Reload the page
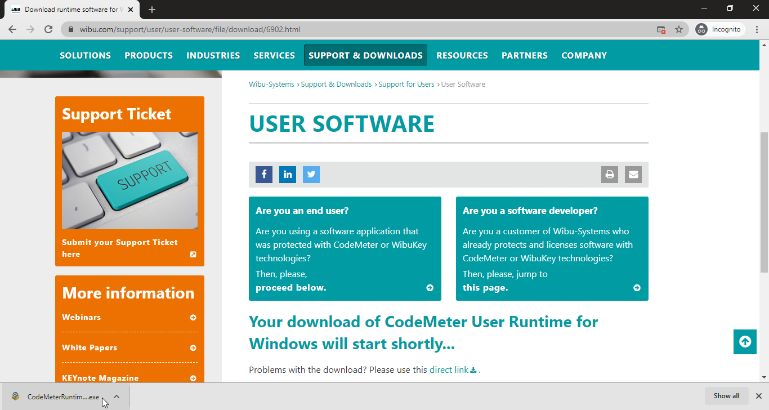Viewport: 769px width, 410px height. click(48, 29)
